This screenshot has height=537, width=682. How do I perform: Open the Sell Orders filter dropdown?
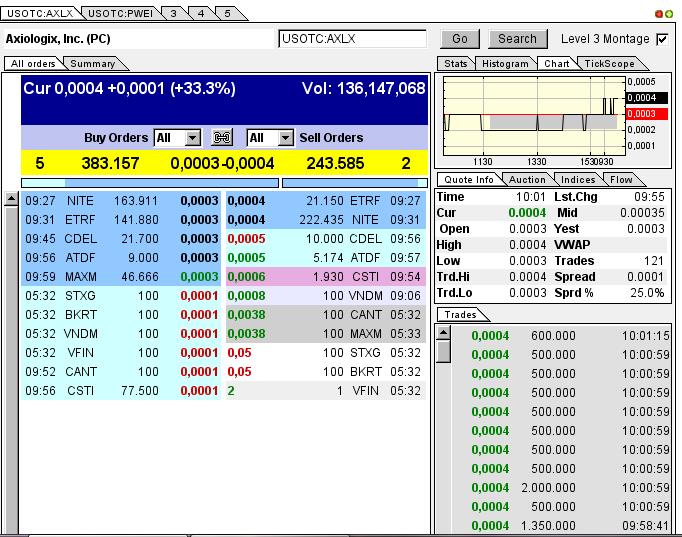284,138
